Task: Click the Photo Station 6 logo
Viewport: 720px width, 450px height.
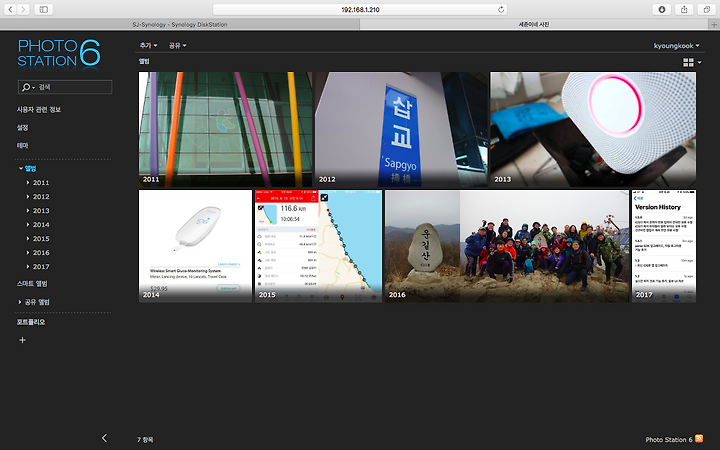Action: [x=59, y=53]
